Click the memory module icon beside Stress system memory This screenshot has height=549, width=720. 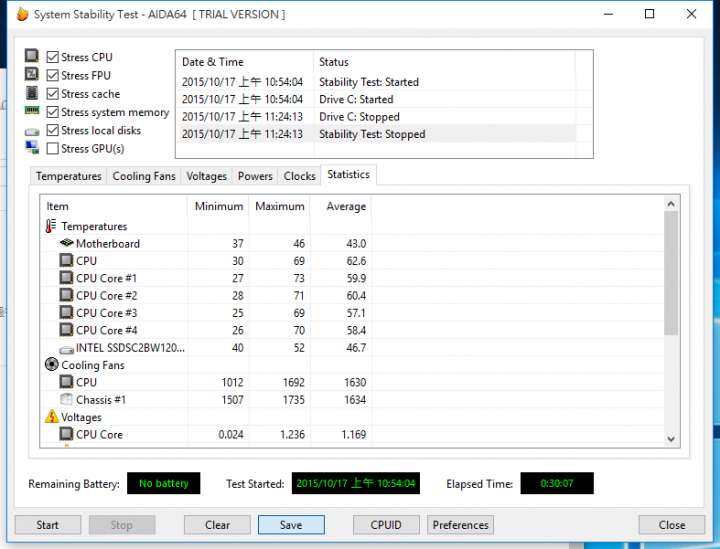[32, 111]
